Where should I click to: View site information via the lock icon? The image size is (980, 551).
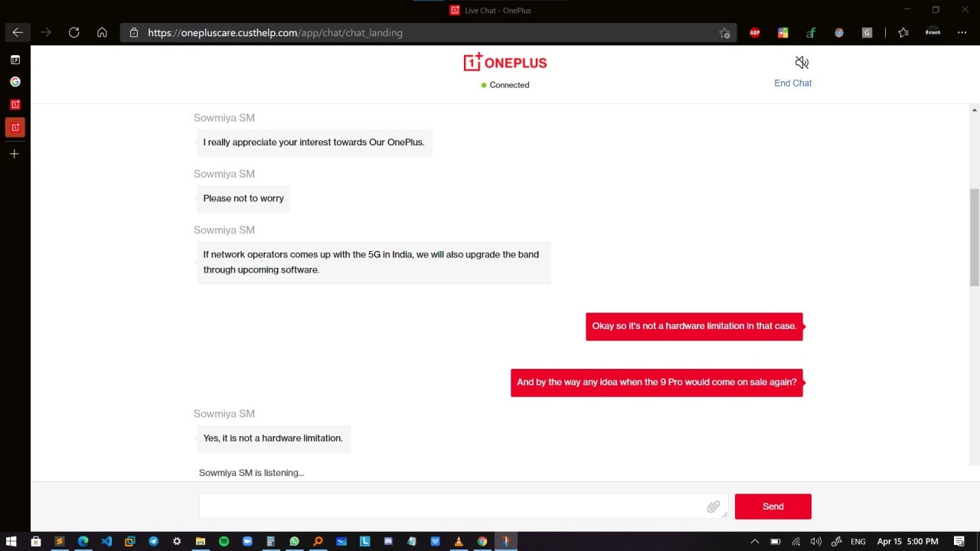coord(133,33)
